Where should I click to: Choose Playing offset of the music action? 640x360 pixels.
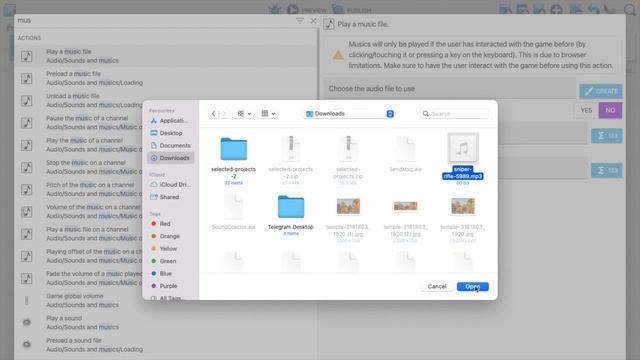tap(79, 256)
